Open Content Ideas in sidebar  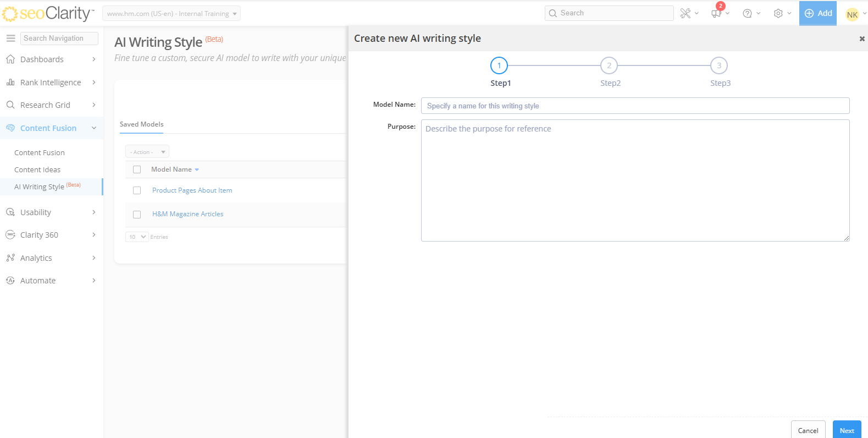point(37,170)
